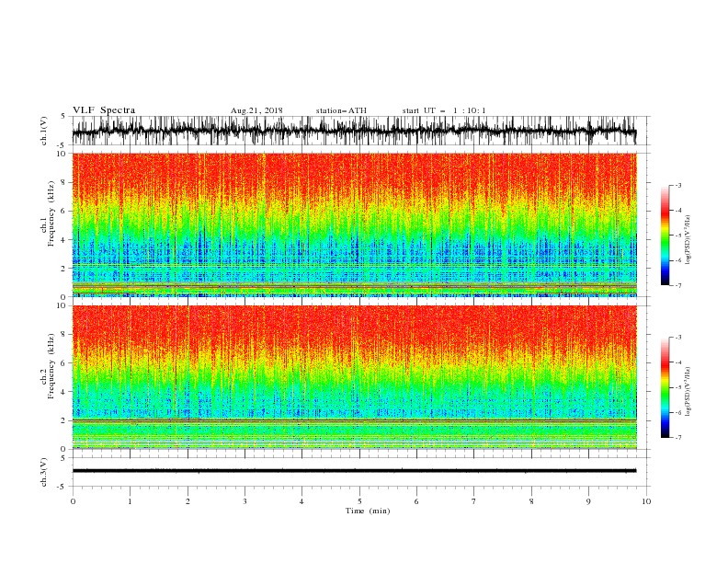Screen dimensions: 728x563
Task: Click the "-7" label on ch.1 color scale
Action: tap(678, 285)
